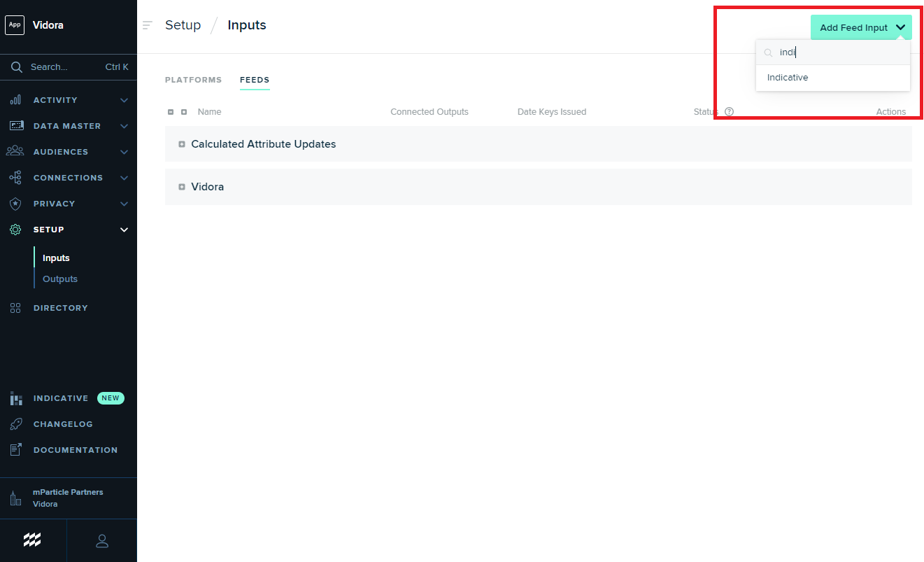Image resolution: width=924 pixels, height=562 pixels.
Task: Open the user profile icon
Action: point(102,540)
